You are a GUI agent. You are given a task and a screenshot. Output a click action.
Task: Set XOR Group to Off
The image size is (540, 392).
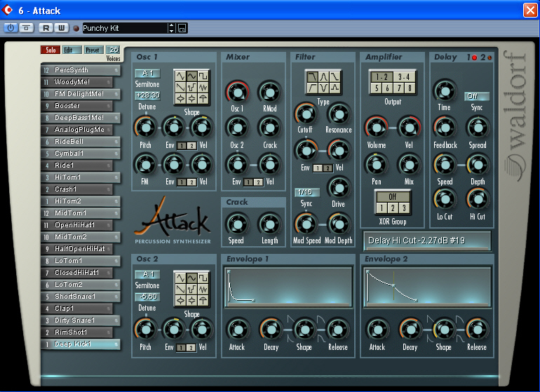pos(392,196)
